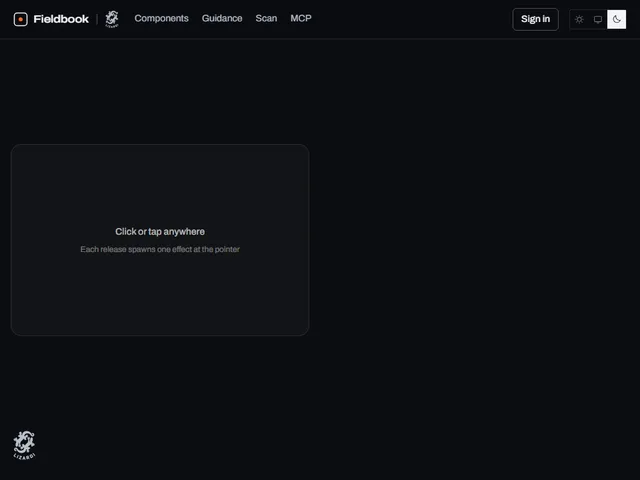Click the Lizard emblem in the page footer
This screenshot has height=480, width=640.
point(24,442)
